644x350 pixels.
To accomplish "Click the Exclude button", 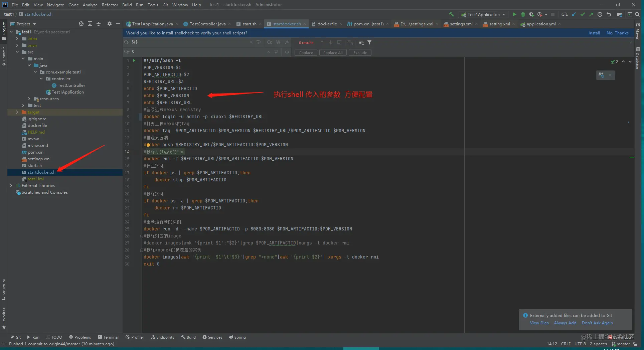I will [360, 52].
